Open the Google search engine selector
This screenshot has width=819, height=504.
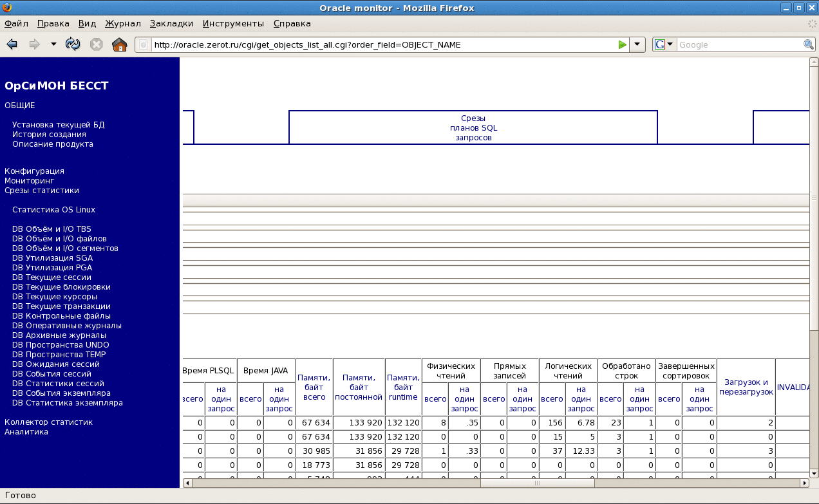point(664,44)
